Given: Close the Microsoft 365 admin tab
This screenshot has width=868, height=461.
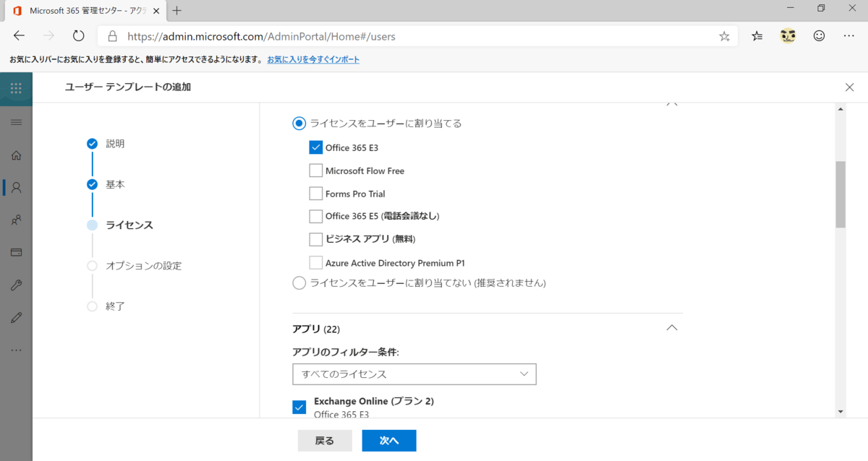Looking at the screenshot, I should click(x=156, y=11).
